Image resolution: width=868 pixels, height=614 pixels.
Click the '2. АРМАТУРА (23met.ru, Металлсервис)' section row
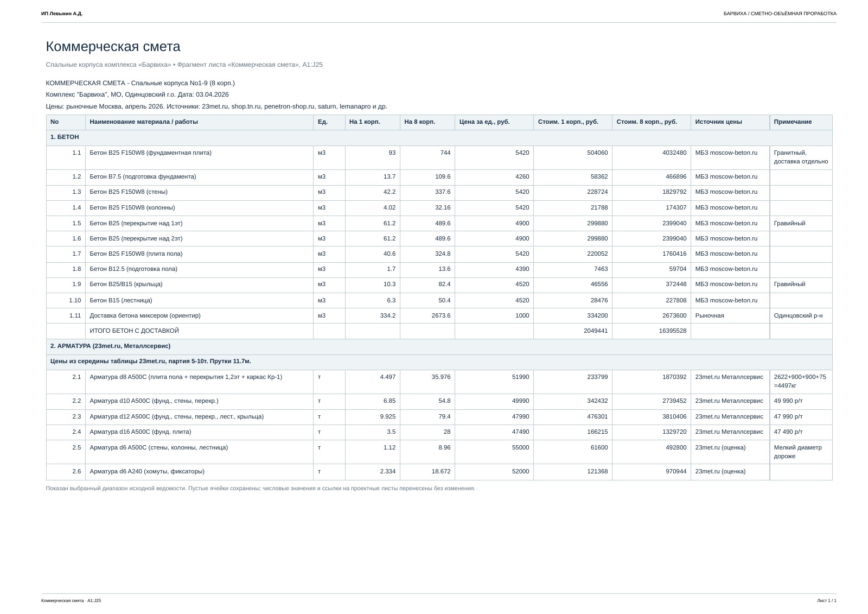[439, 346]
